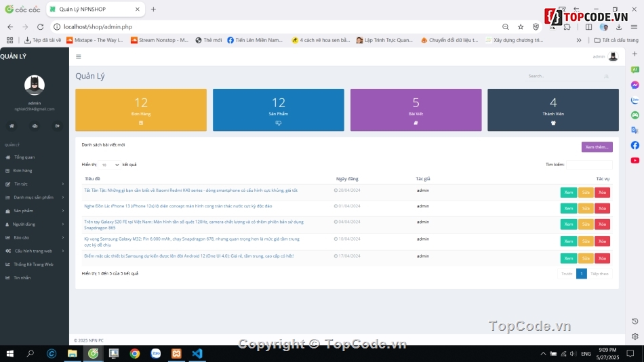Viewport: 644px width, 362px height.
Task: Click the settings cogs icon under profile
Action: pos(35,125)
